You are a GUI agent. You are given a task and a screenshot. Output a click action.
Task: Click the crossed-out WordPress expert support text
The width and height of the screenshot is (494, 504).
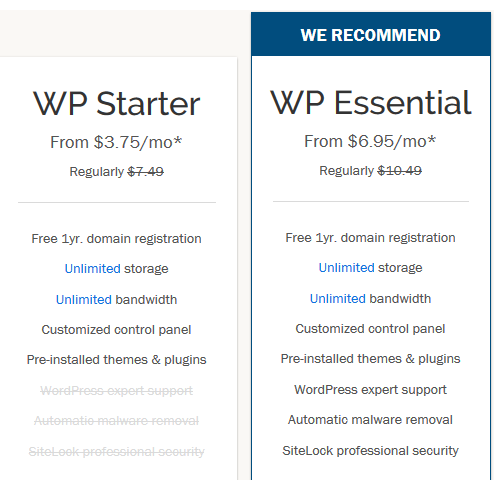pos(116,391)
